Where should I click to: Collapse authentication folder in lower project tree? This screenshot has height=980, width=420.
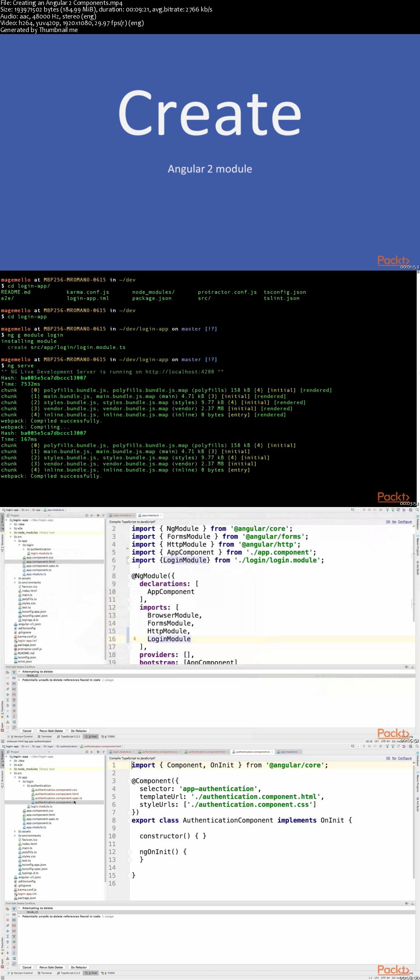point(24,785)
